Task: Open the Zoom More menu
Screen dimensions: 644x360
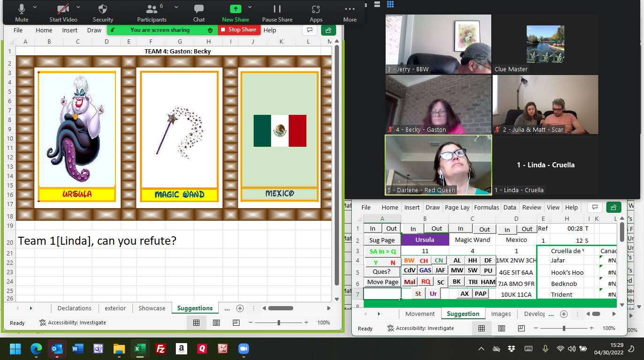Action: [x=350, y=13]
